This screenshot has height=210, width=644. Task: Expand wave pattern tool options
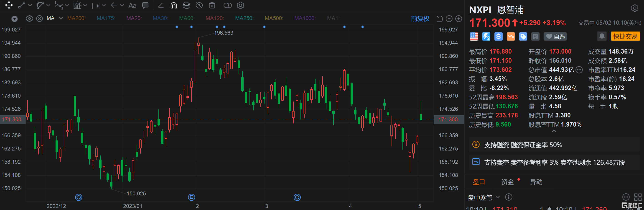[x=67, y=5]
